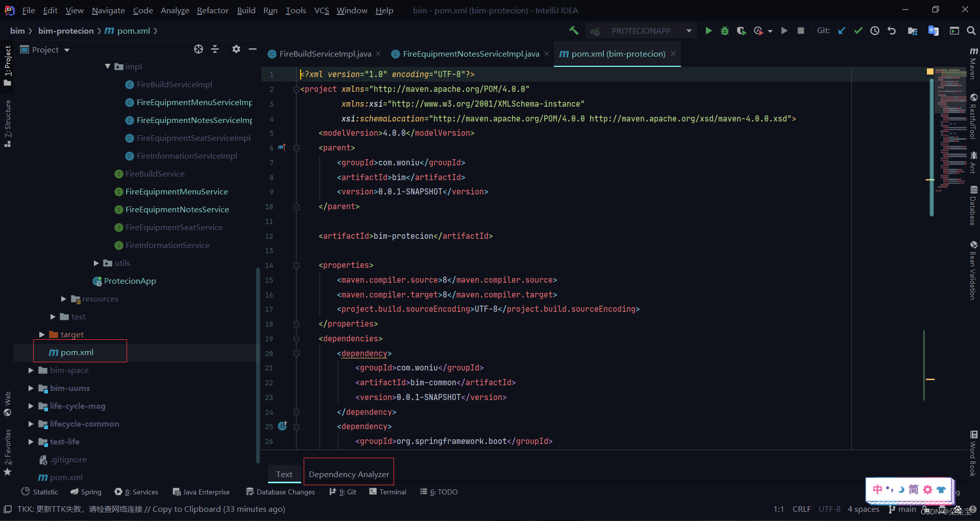Change line separator from CRLF
Screen dimensions: 980x521
801,509
